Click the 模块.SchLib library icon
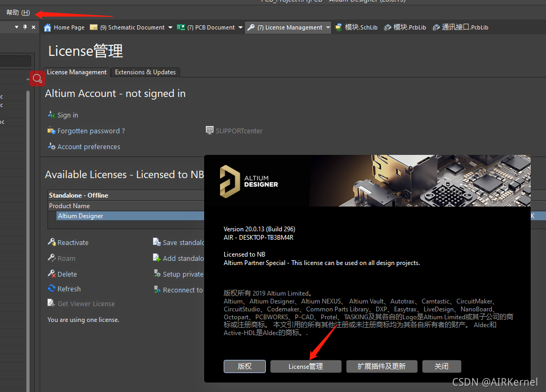Viewport: 546px width, 392px height. (x=338, y=27)
